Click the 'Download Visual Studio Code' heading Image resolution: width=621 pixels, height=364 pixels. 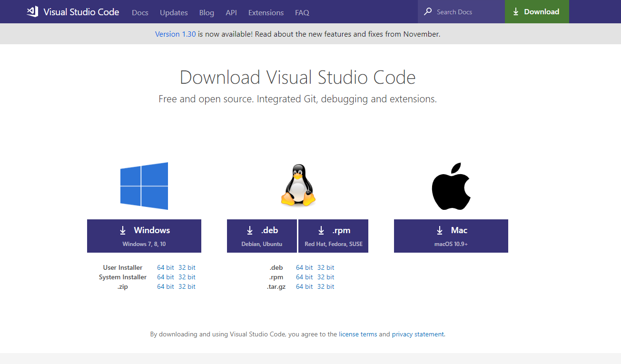[298, 77]
